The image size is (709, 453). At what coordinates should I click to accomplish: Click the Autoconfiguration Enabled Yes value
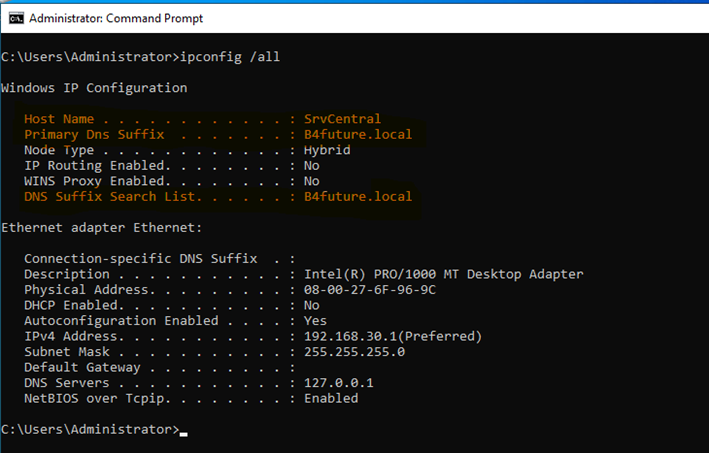click(x=315, y=321)
